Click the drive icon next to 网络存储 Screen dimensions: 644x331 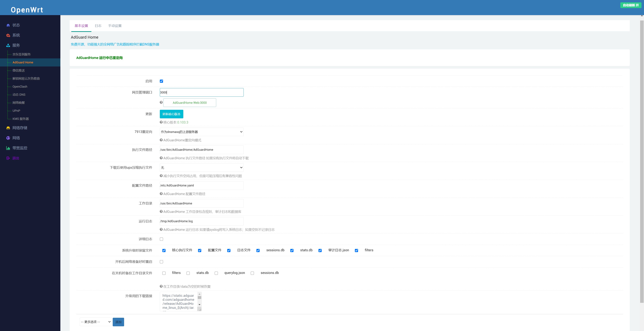point(8,128)
